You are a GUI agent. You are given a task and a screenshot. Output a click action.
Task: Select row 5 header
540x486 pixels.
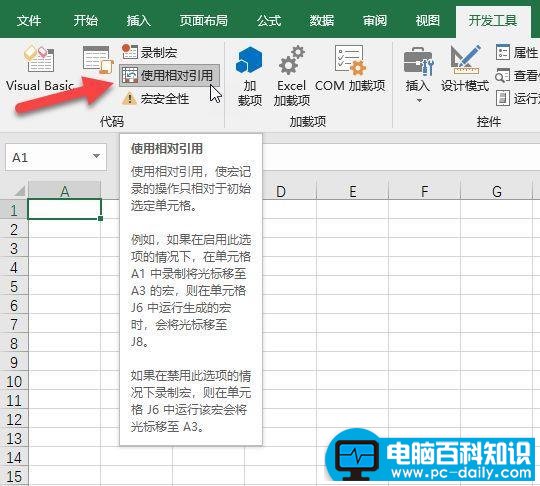click(x=14, y=286)
